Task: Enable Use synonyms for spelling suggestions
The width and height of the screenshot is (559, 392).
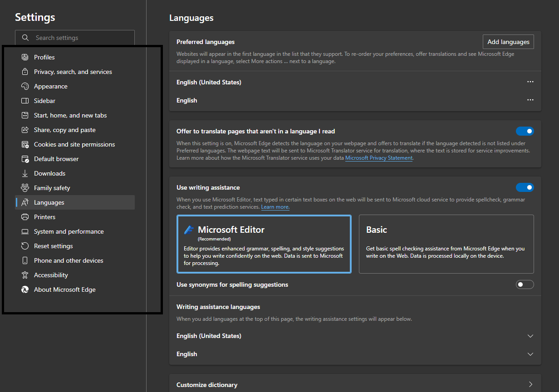Action: pyautogui.click(x=525, y=284)
